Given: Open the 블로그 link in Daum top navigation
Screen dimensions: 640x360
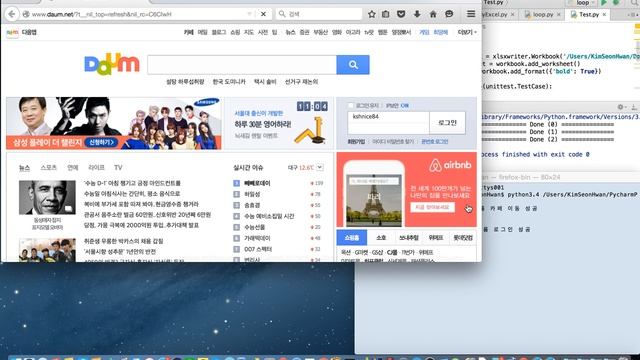Looking at the screenshot, I should coord(219,32).
